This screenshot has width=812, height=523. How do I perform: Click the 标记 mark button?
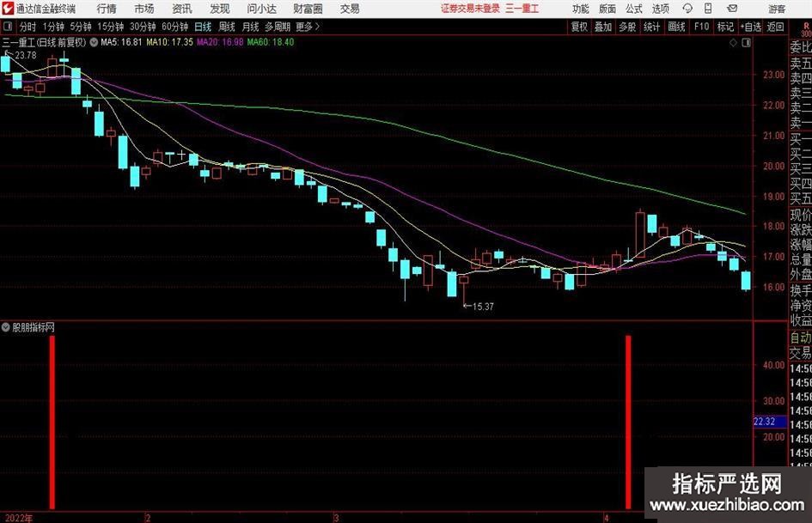coord(725,27)
